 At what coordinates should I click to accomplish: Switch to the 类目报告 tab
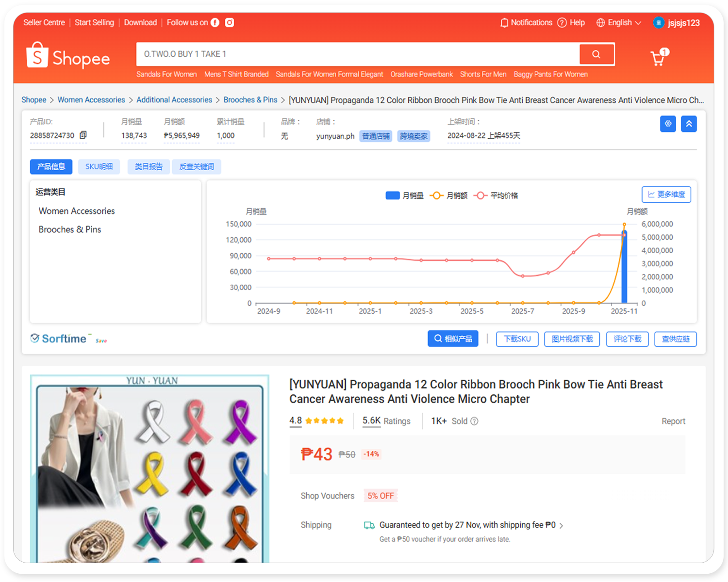(x=149, y=167)
